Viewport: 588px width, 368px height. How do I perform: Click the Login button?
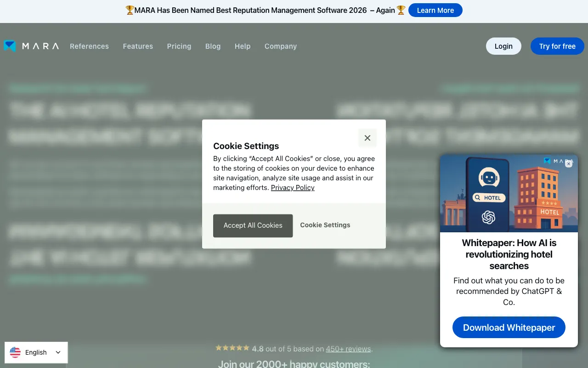click(x=503, y=46)
